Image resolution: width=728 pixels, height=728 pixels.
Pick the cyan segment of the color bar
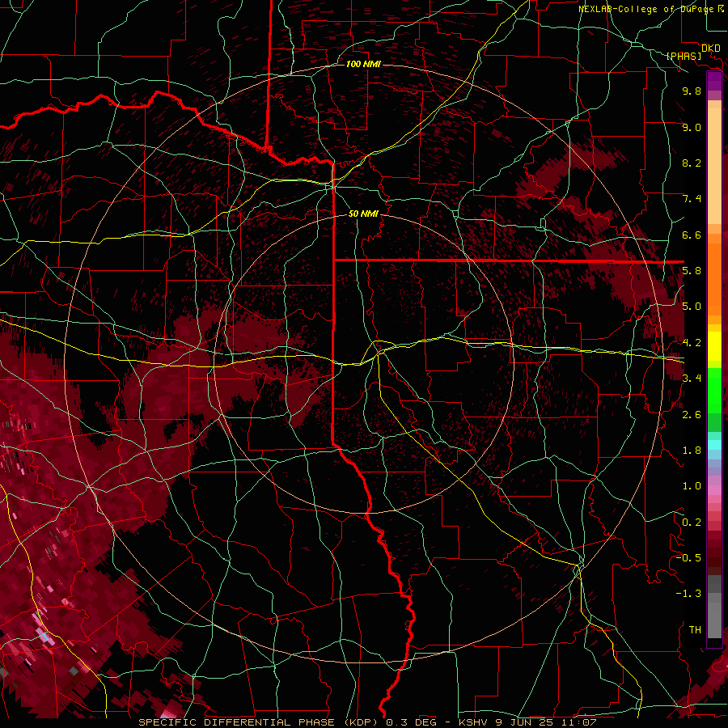(714, 445)
